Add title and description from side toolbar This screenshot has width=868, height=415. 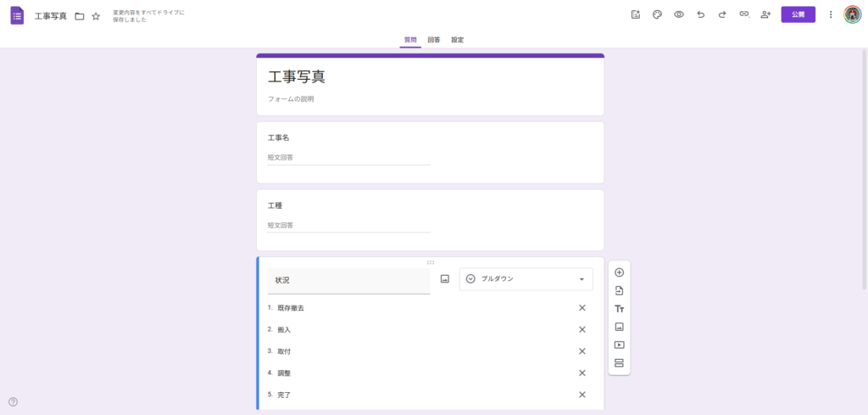(x=619, y=309)
